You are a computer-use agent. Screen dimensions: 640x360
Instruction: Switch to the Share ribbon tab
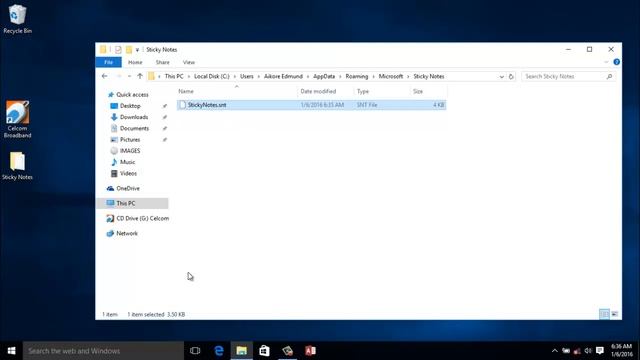[162, 62]
